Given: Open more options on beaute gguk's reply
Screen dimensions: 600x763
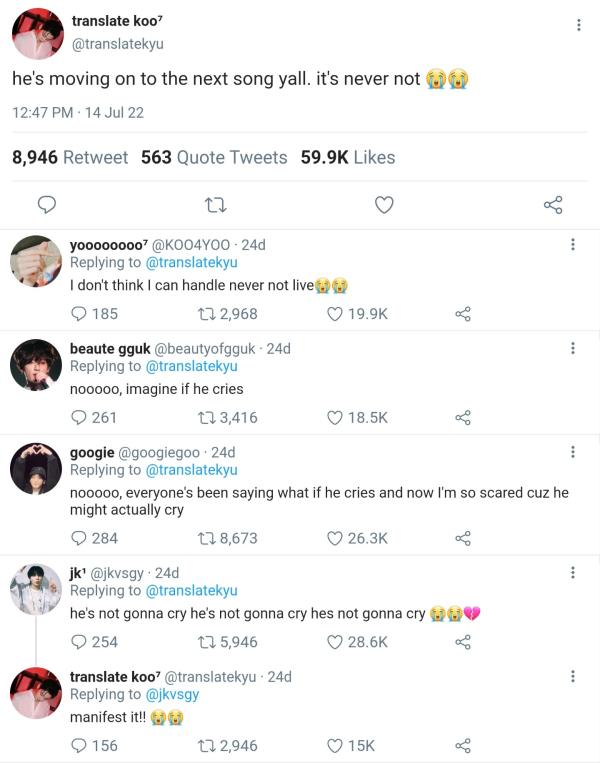Looking at the screenshot, I should 572,349.
